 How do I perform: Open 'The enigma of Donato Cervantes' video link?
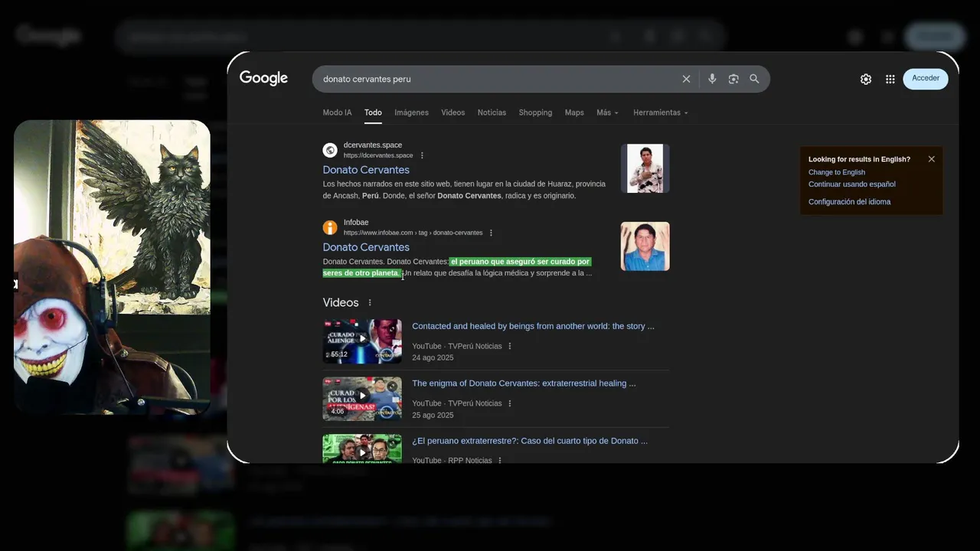point(524,383)
